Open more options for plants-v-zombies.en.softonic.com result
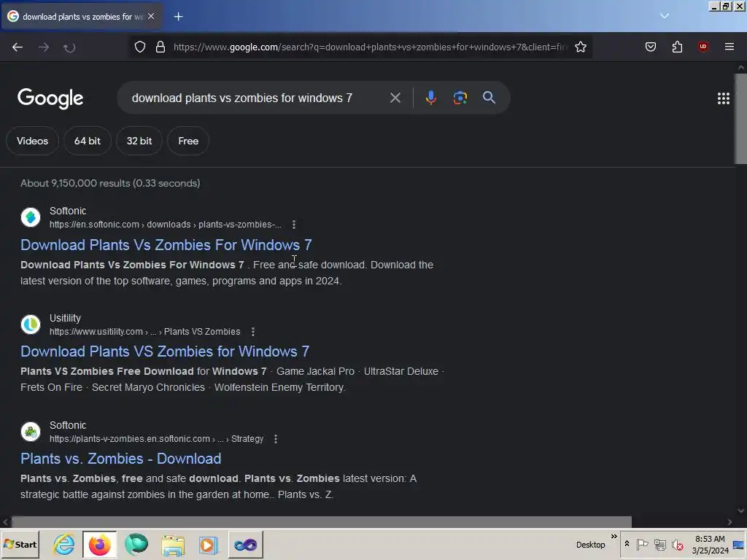 coord(276,439)
